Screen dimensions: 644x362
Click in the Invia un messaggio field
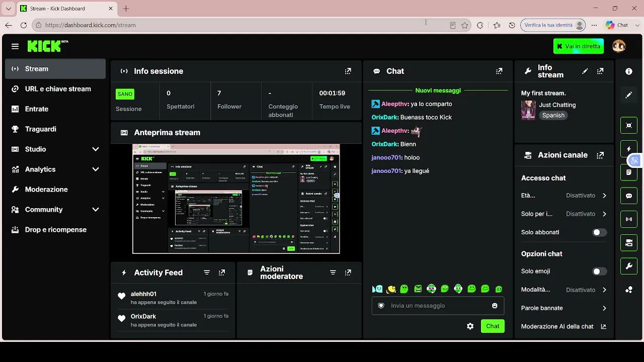[438, 306]
